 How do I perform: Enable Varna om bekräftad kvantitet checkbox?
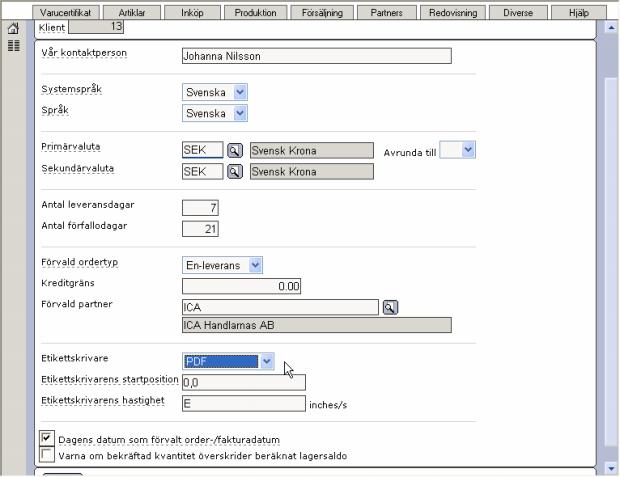pyautogui.click(x=47, y=454)
